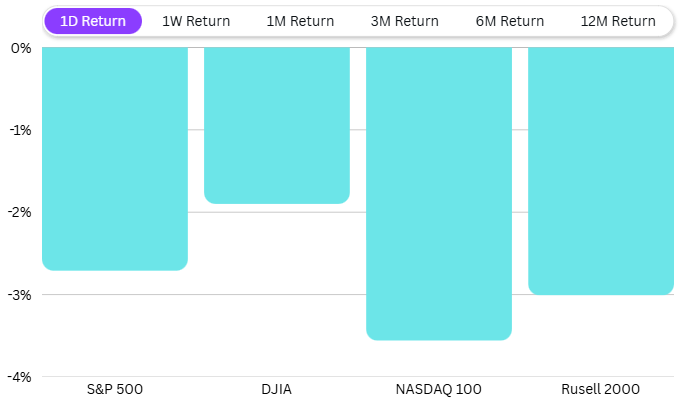Click the S&P 500 bar
Image resolution: width=682 pixels, height=407 pixels.
coord(115,159)
